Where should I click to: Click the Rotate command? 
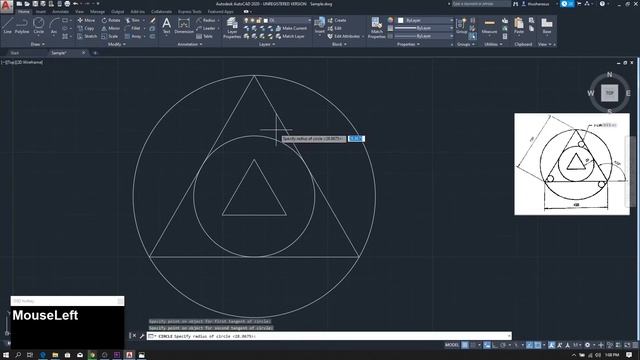[x=111, y=20]
